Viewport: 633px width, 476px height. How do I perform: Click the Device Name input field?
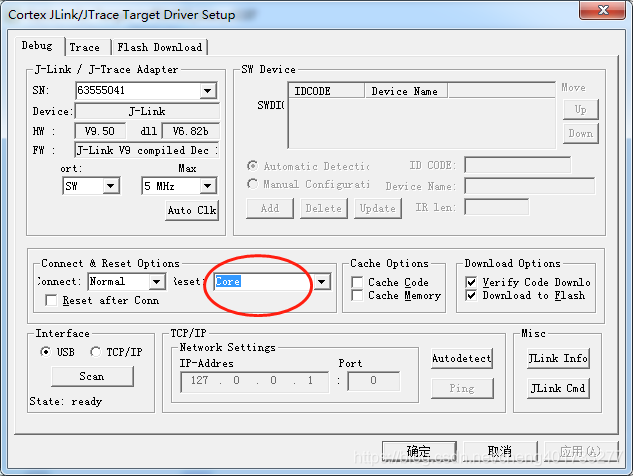pyautogui.click(x=530, y=186)
